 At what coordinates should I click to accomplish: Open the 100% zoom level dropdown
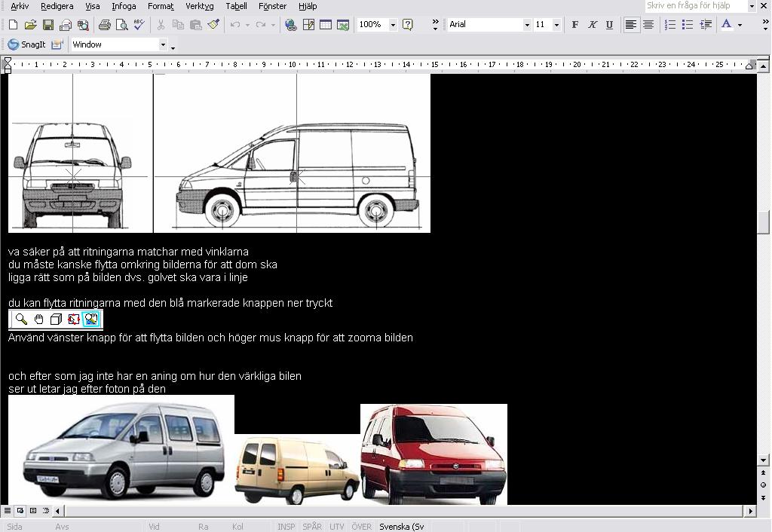coord(393,25)
